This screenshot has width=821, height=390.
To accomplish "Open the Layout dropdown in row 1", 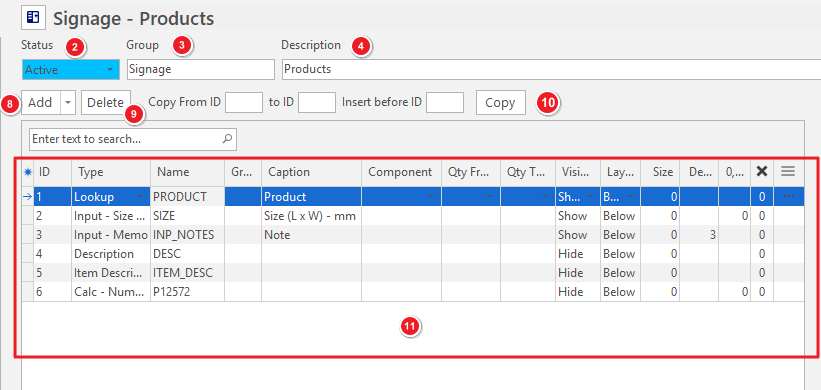I will pyautogui.click(x=630, y=197).
